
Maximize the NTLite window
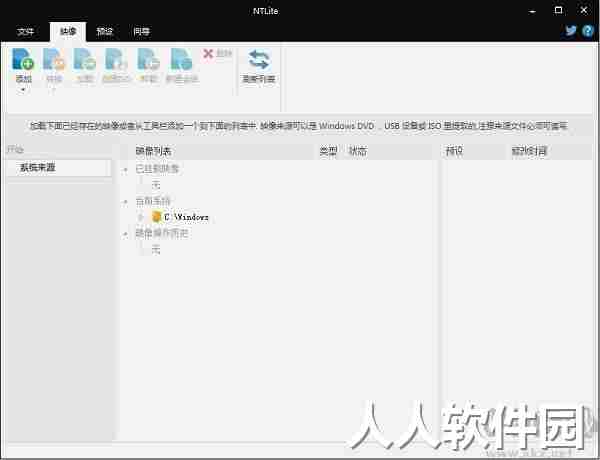point(558,10)
